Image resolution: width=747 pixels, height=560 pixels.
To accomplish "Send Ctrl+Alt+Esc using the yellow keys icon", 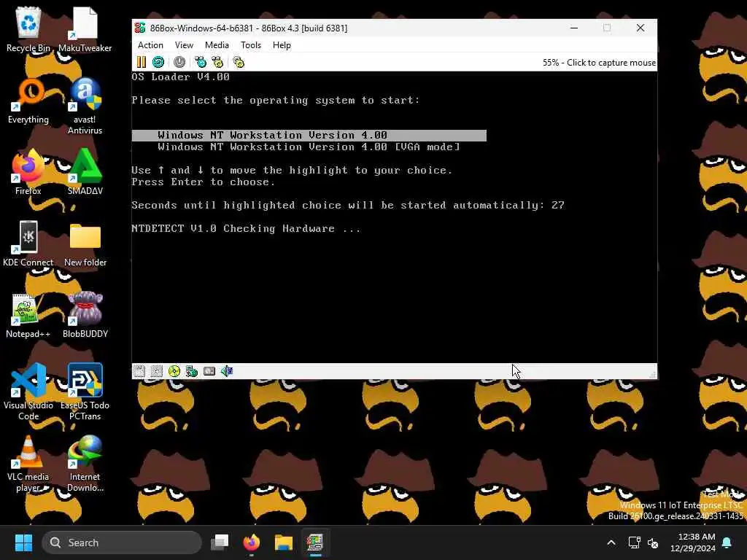I will click(217, 62).
